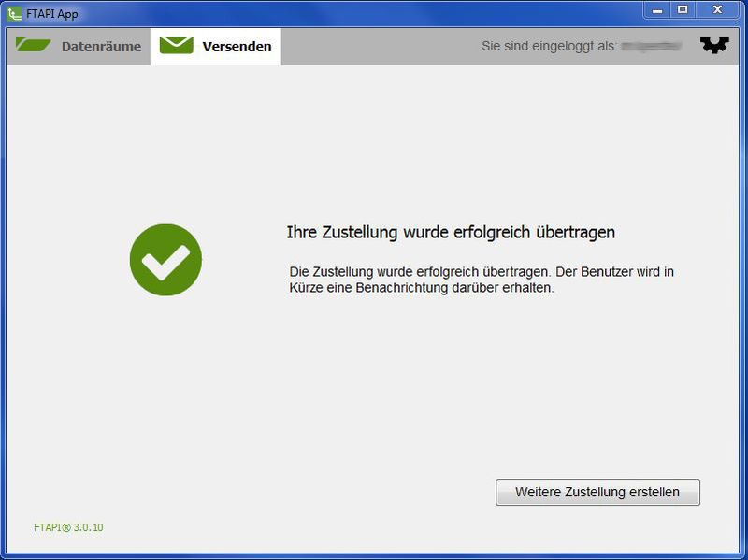Close the FTAPI App window

[x=717, y=9]
